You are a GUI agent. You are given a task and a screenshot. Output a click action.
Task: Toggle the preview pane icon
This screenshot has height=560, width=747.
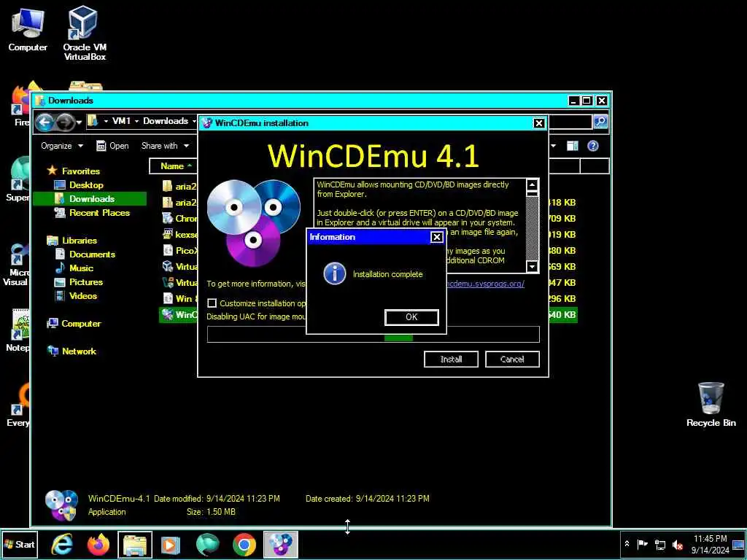[x=572, y=146]
